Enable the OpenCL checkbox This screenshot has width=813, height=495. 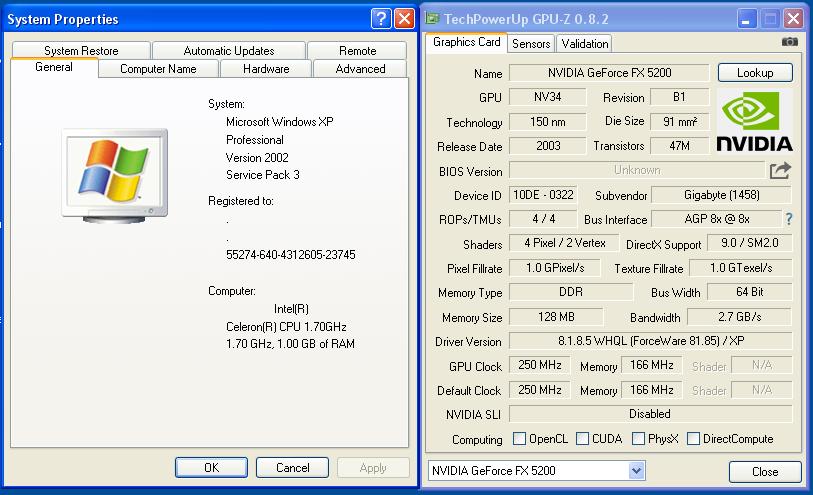click(519, 439)
